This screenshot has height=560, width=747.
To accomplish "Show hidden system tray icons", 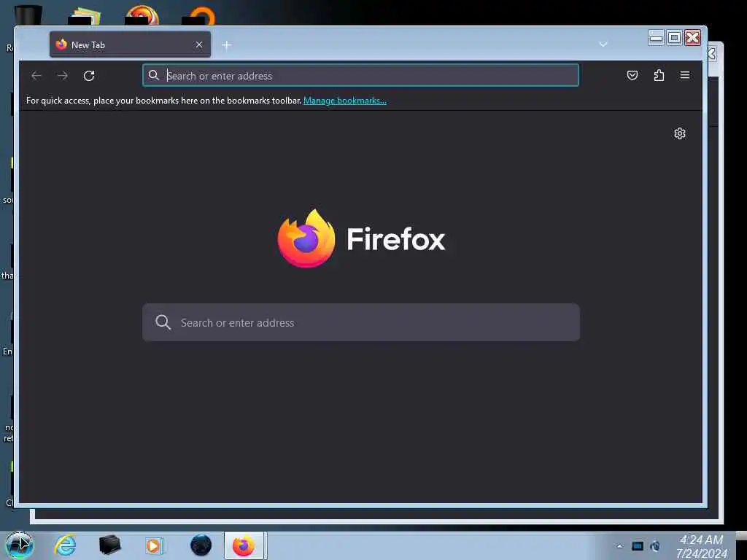I will (619, 546).
